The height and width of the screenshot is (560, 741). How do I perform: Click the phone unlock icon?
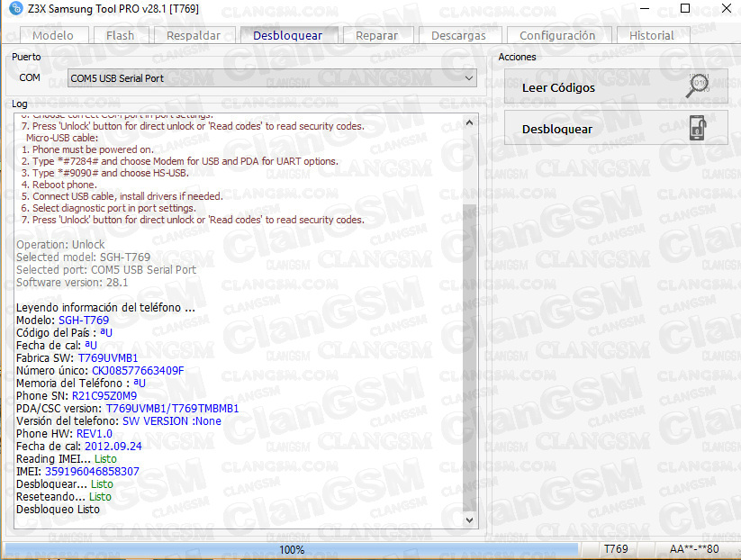pyautogui.click(x=698, y=128)
